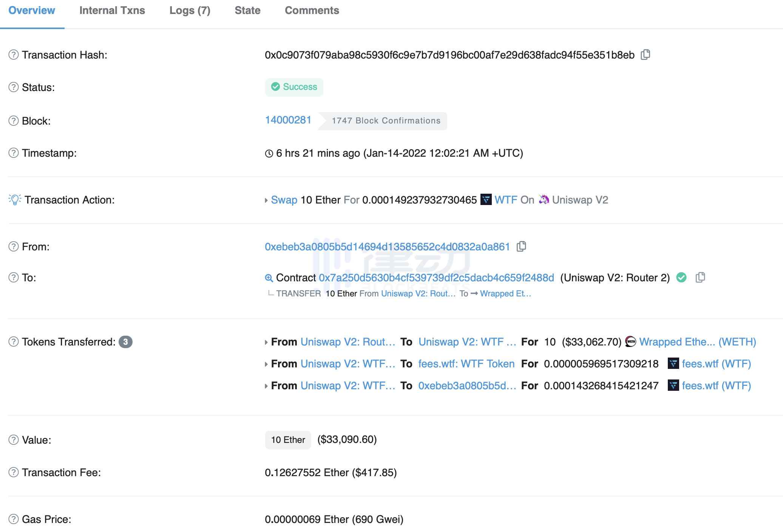Image resolution: width=783 pixels, height=532 pixels.
Task: Click the green Success status badge
Action: pyautogui.click(x=294, y=87)
